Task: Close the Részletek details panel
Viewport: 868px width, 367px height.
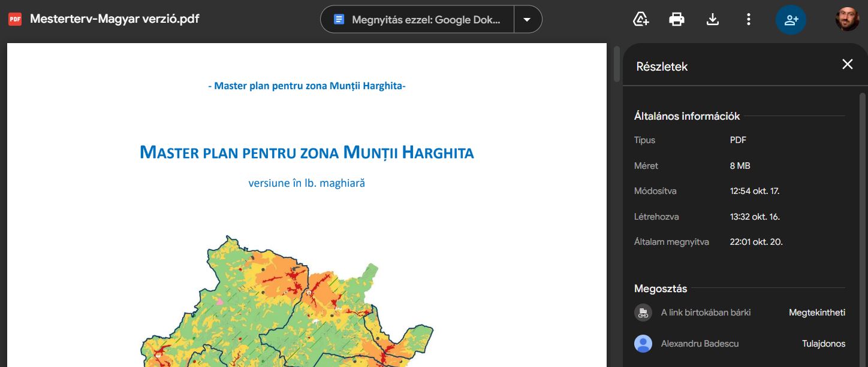Action: point(847,65)
